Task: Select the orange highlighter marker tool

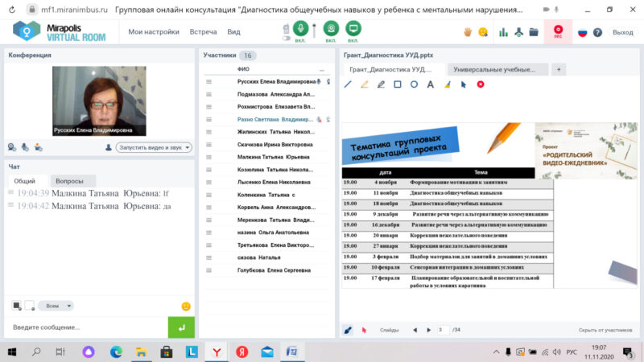Action: (365, 84)
